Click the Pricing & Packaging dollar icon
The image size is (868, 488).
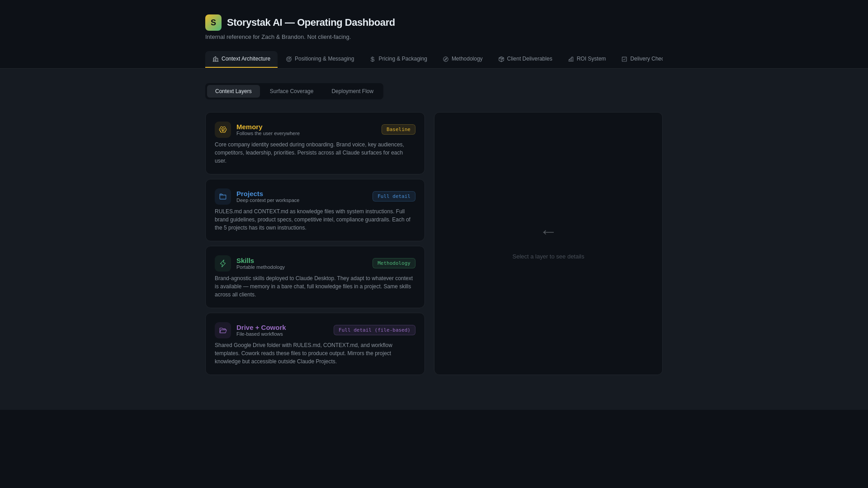(x=373, y=59)
